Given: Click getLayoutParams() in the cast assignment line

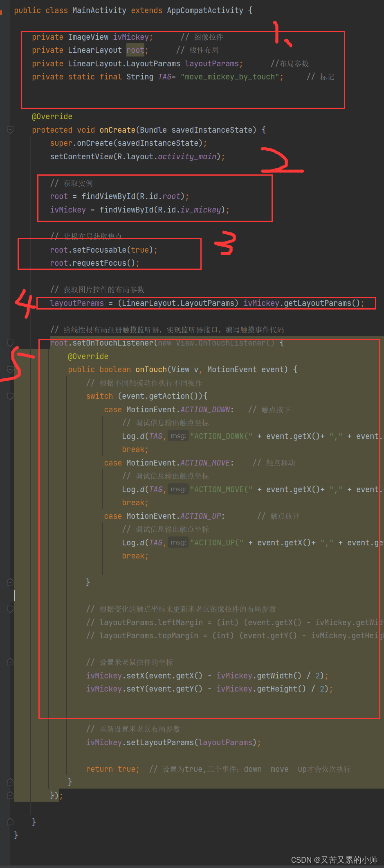Looking at the screenshot, I should (322, 303).
